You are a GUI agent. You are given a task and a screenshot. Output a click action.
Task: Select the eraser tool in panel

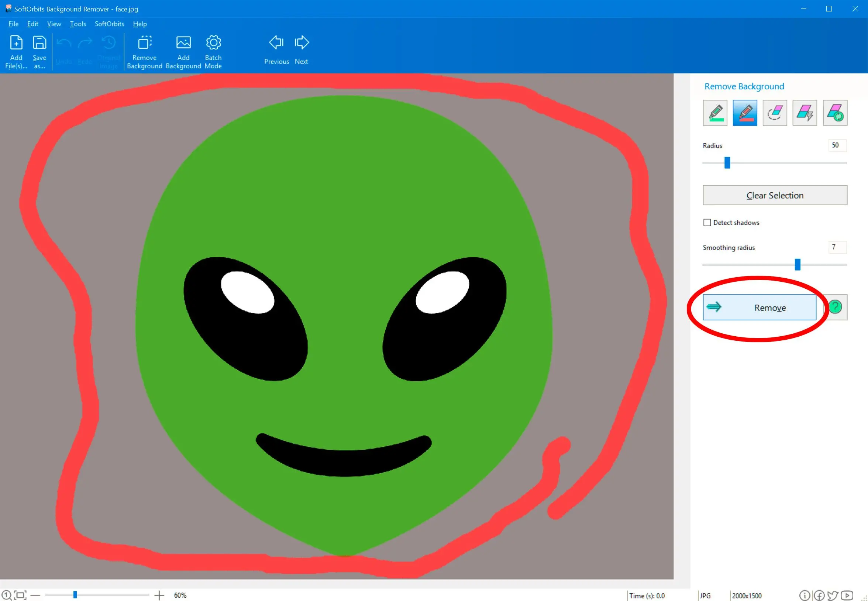coord(775,113)
